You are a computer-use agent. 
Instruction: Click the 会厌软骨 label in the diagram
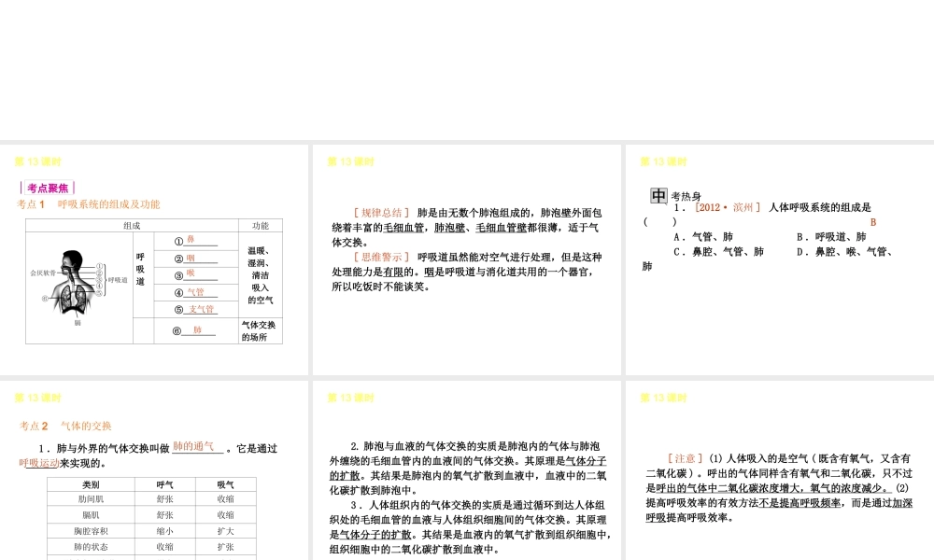[44, 273]
